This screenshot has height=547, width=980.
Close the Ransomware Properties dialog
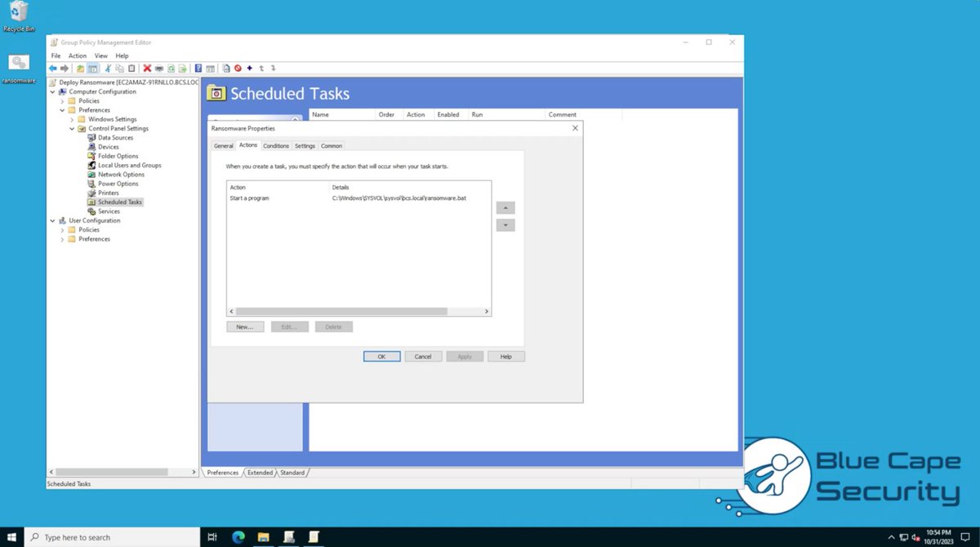[x=575, y=128]
